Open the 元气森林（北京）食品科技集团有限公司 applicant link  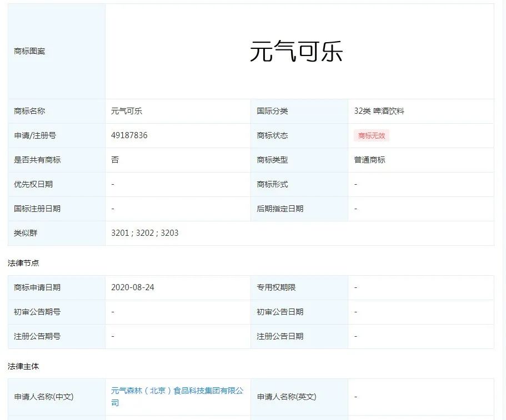177,397
